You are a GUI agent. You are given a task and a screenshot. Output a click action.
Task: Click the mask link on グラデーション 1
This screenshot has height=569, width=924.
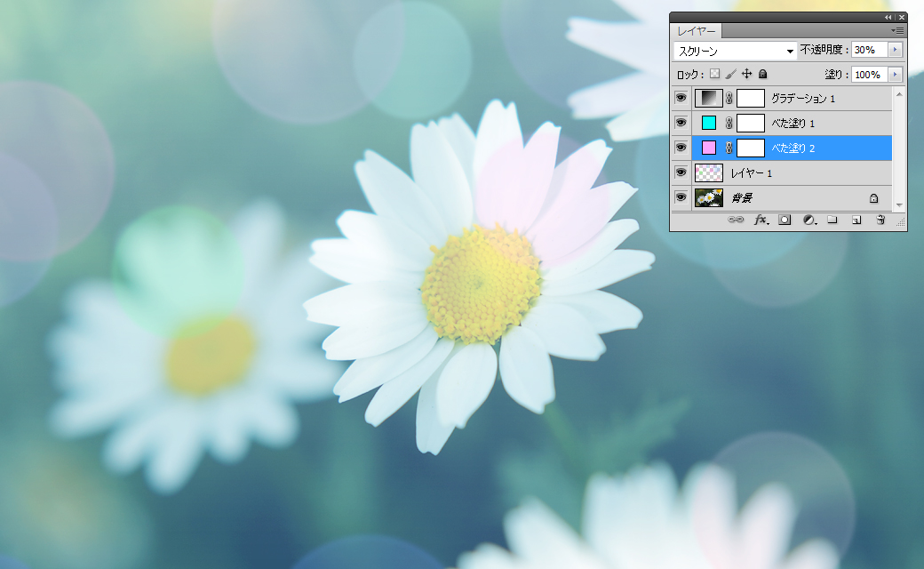point(729,99)
